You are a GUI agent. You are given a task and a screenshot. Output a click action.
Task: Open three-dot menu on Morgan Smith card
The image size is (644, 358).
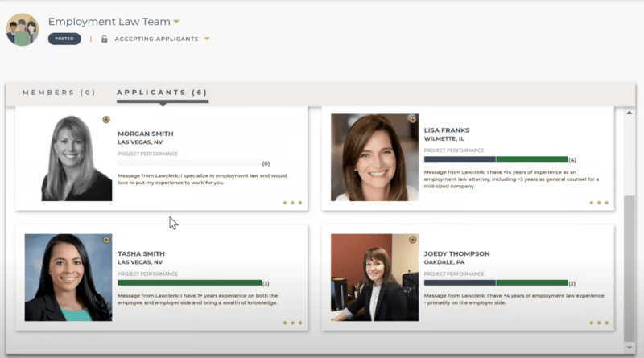[x=292, y=203]
